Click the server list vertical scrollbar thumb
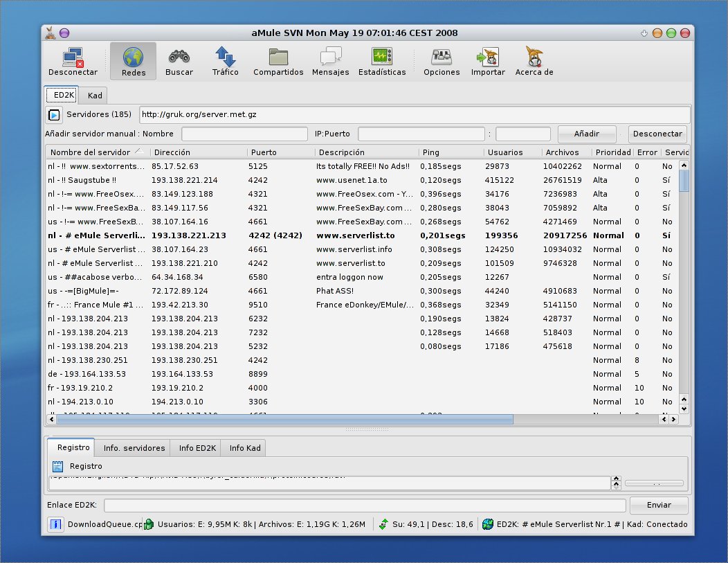Screen dimensions: 728x563 coord(684,180)
